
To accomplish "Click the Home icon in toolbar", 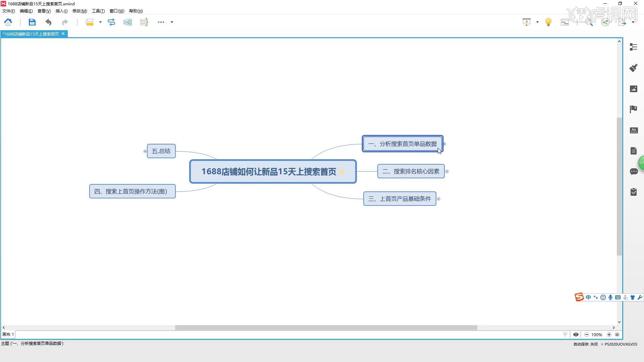I will point(8,22).
